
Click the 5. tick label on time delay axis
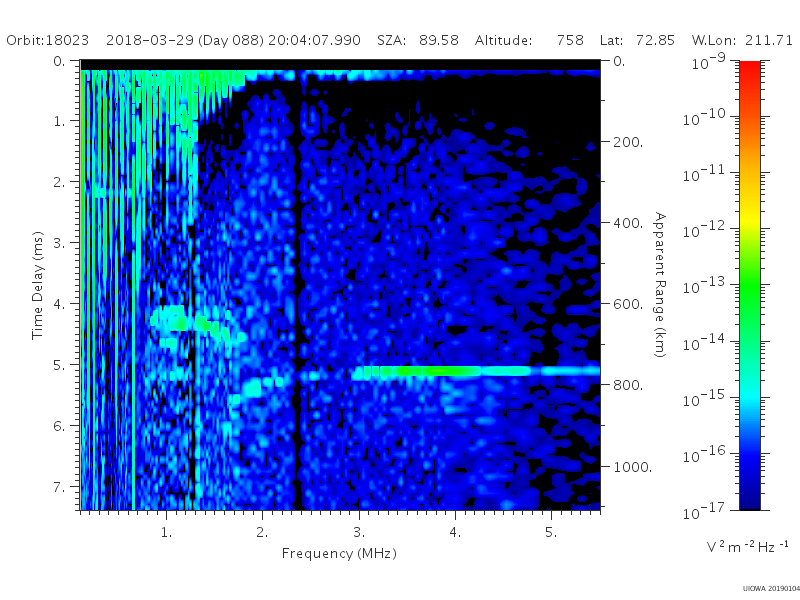59,365
